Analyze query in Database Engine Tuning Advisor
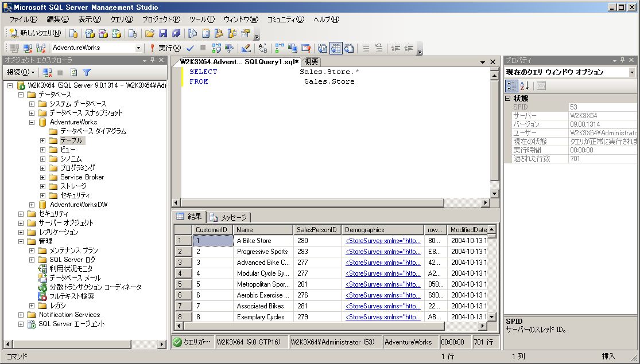This screenshot has width=640, height=364. click(x=230, y=48)
